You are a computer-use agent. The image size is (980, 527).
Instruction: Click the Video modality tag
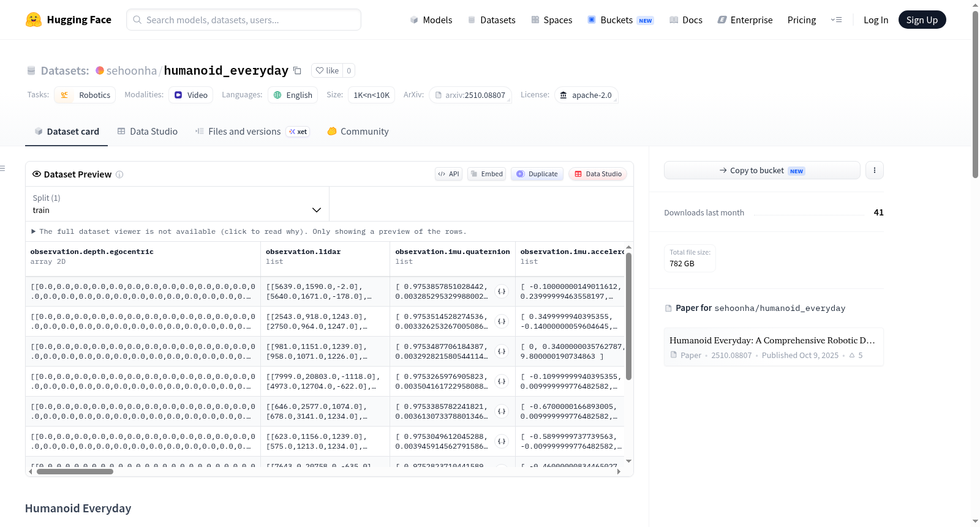[x=191, y=95]
